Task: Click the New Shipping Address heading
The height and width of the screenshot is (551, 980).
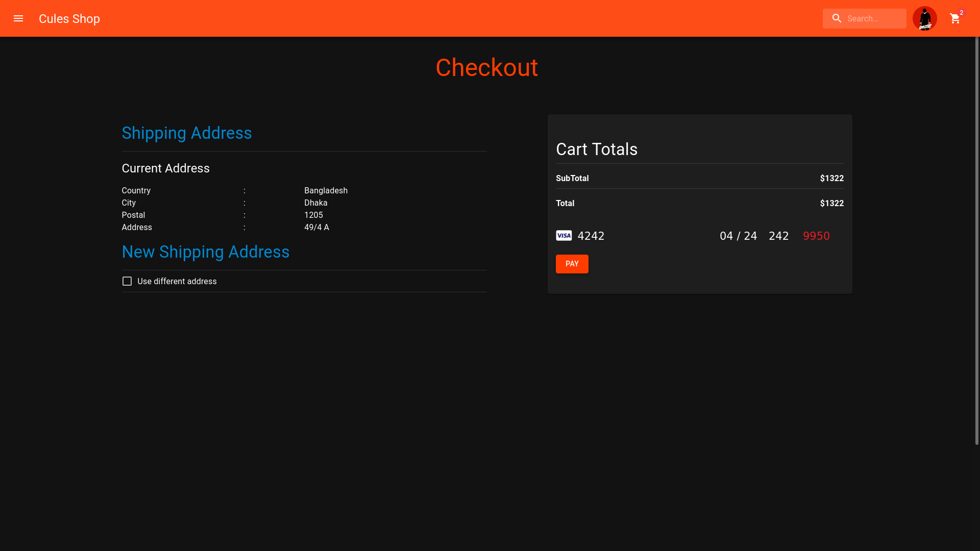Action: pyautogui.click(x=206, y=252)
